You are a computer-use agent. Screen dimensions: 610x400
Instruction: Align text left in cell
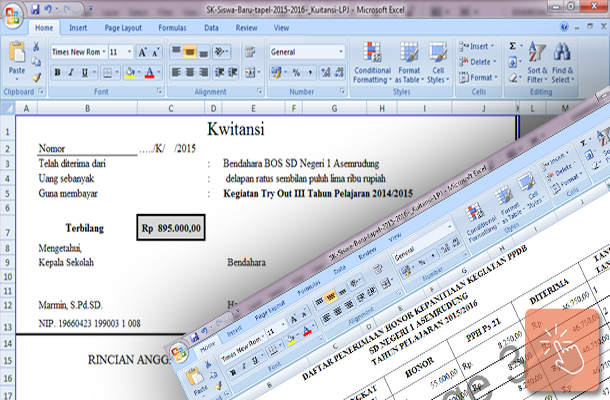pos(176,72)
